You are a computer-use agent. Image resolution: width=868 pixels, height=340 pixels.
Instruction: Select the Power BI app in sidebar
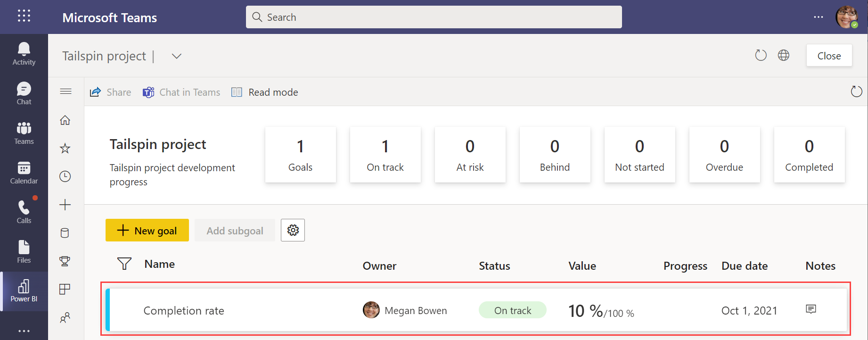pyautogui.click(x=24, y=291)
